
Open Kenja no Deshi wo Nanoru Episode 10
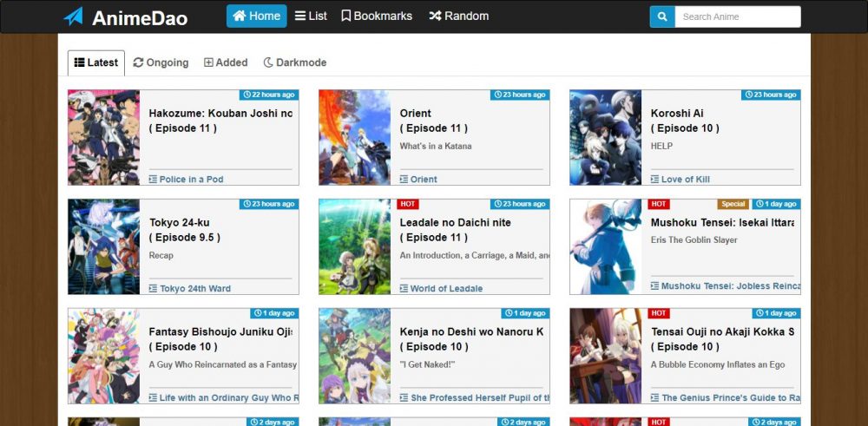click(471, 339)
